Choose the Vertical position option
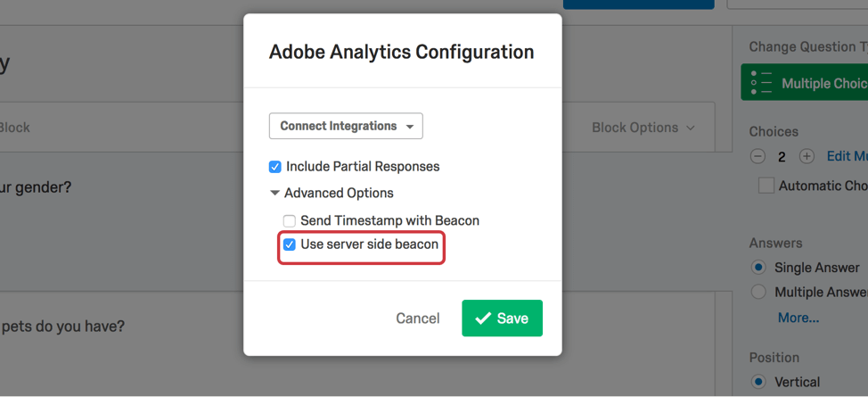Viewport: 868px width, 397px height. coord(757,382)
